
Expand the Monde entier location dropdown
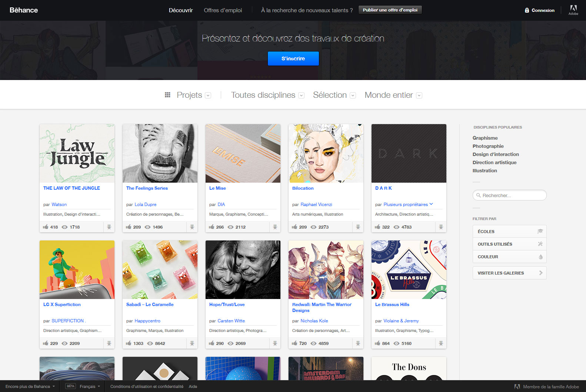(393, 95)
